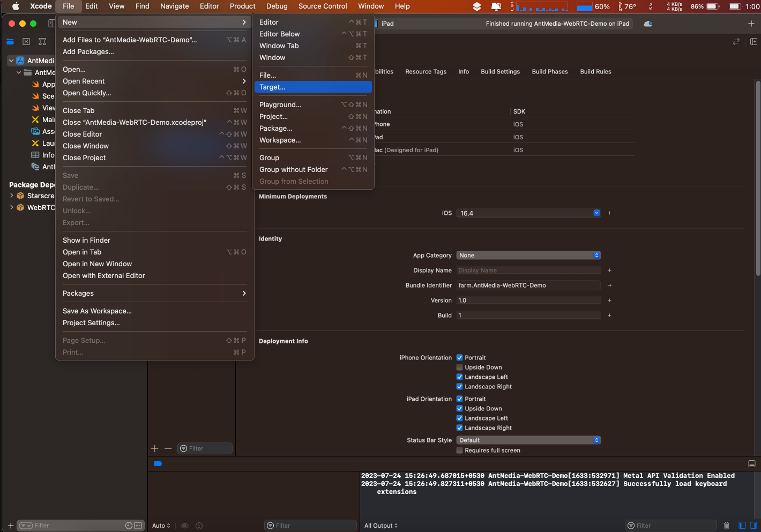Image resolution: width=761 pixels, height=532 pixels.
Task: Toggle the navigator sidebar panel icon
Action: (51, 24)
